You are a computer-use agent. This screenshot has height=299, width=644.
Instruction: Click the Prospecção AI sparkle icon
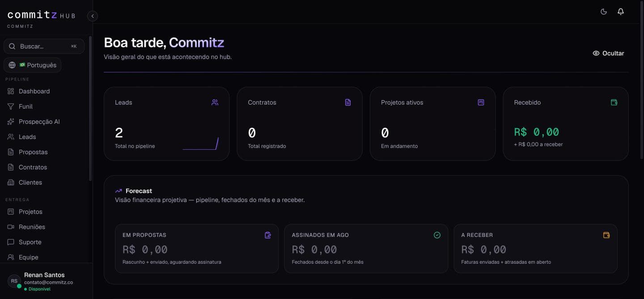pos(11,122)
